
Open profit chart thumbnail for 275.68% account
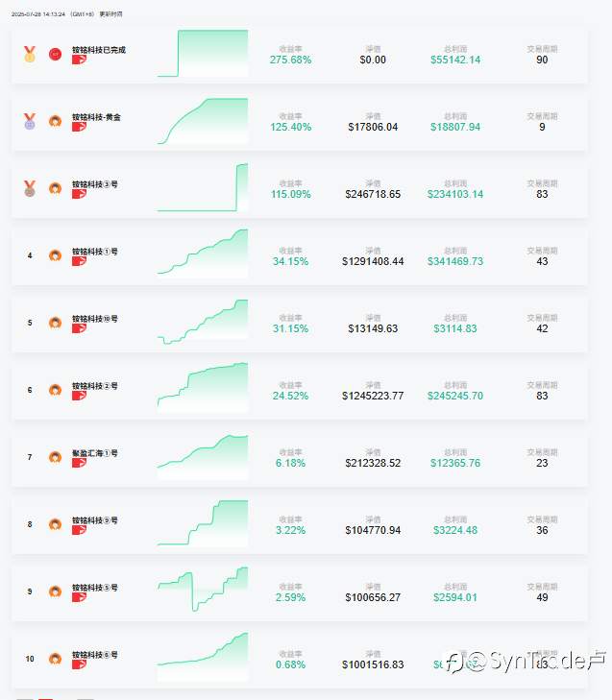[203, 54]
